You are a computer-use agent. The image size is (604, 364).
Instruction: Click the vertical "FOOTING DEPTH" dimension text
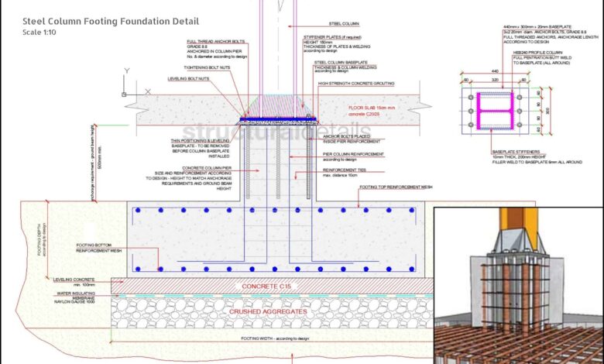[x=39, y=240]
